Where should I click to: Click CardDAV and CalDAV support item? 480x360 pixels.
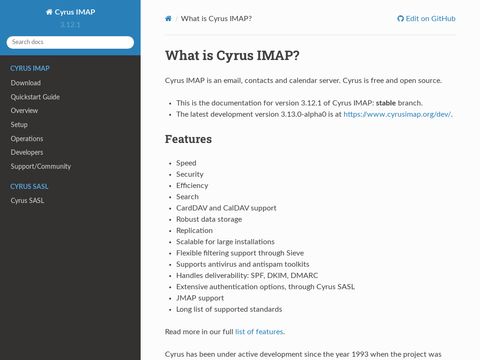[226, 208]
